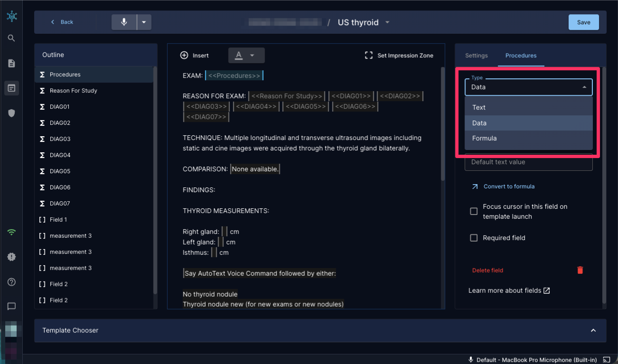Switch to the Settings tab

[x=476, y=56]
